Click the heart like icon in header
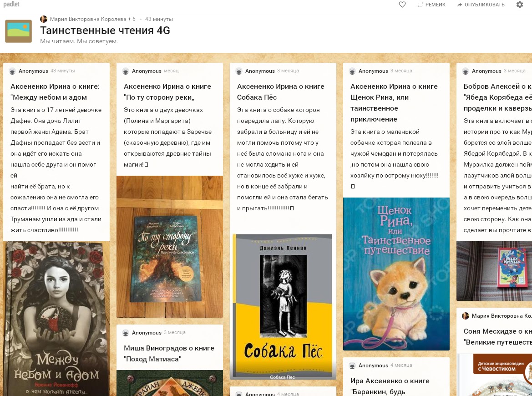Image resolution: width=532 pixels, height=396 pixels. (402, 5)
